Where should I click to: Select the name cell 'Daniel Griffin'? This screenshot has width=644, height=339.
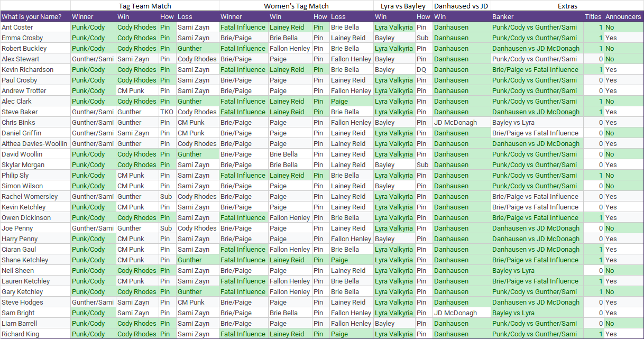click(x=35, y=133)
